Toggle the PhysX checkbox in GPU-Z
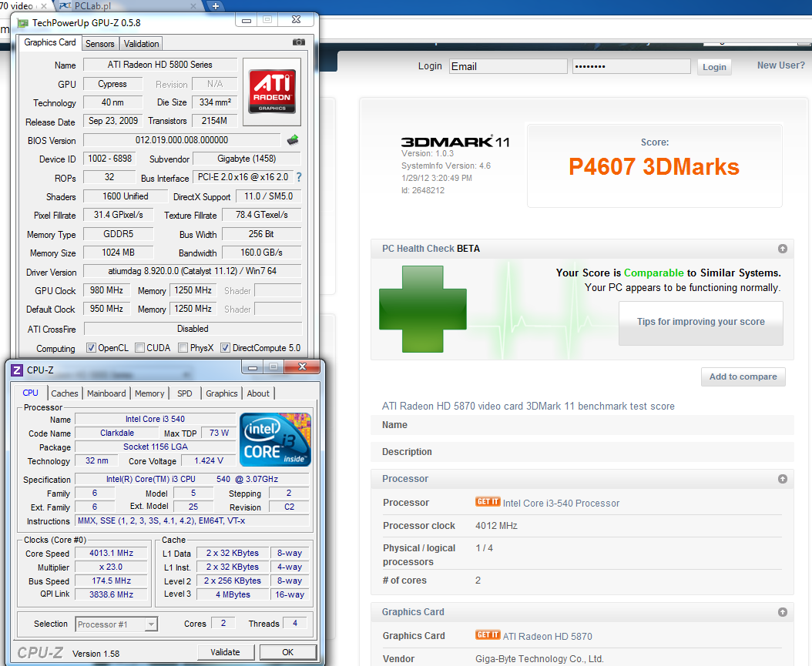 pyautogui.click(x=183, y=348)
